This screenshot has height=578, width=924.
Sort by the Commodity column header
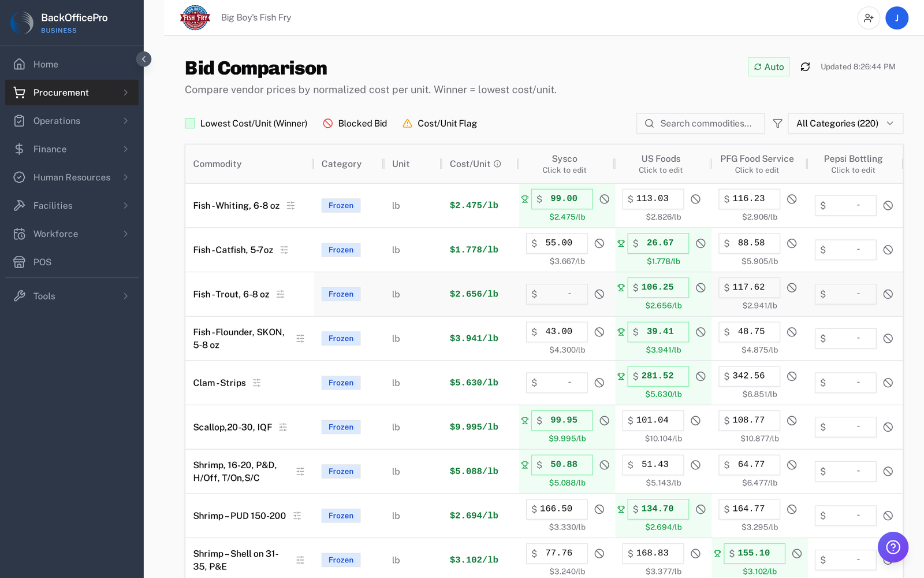pos(217,164)
